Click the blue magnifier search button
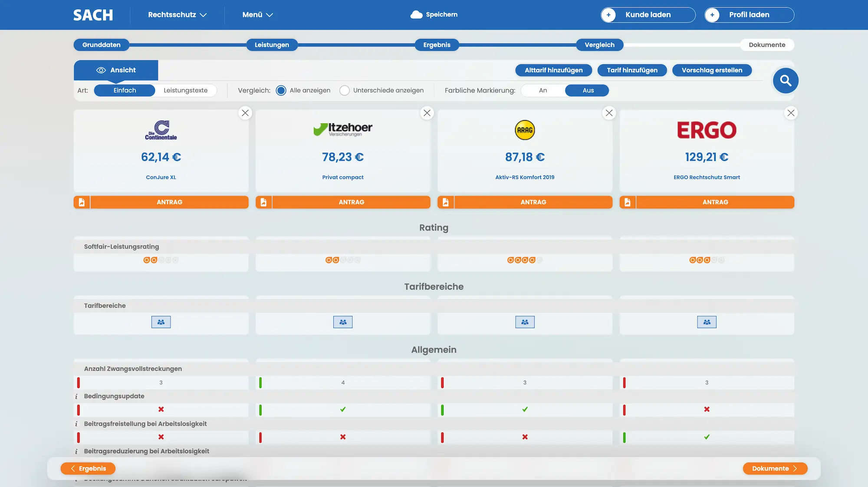868x487 pixels. point(785,81)
